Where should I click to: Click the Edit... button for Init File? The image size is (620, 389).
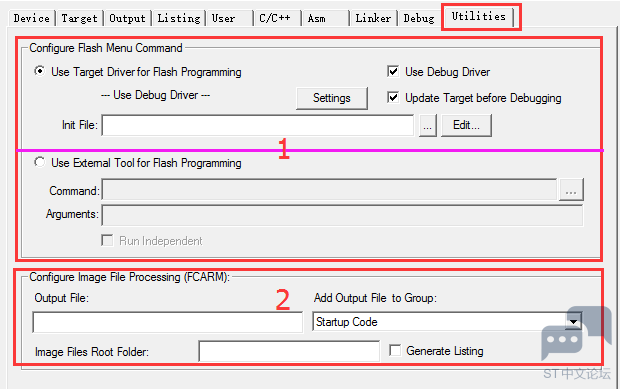[466, 125]
